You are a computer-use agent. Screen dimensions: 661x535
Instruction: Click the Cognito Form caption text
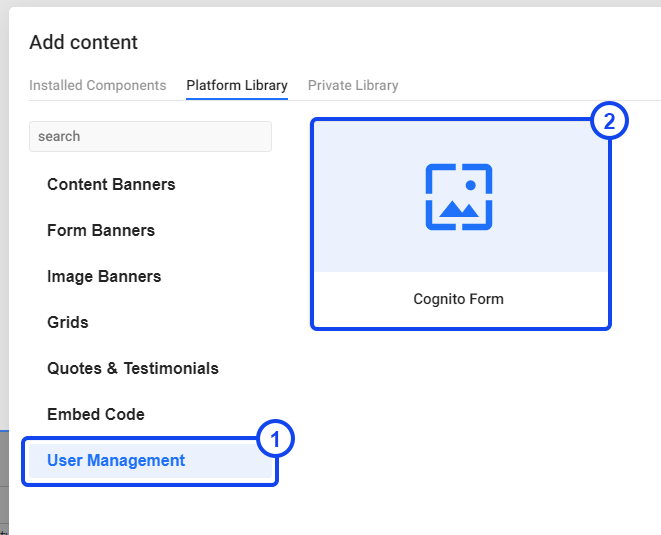(x=458, y=299)
